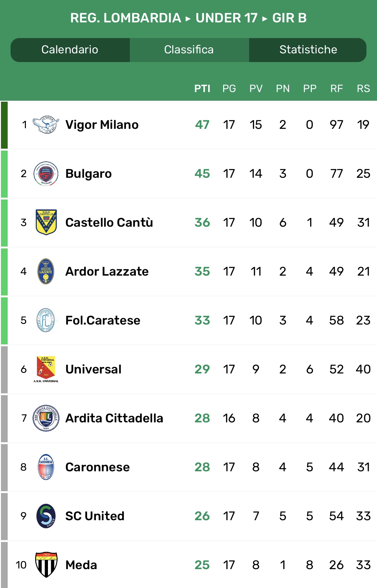
Task: Tap the Meda striped shield crest
Action: (46, 565)
